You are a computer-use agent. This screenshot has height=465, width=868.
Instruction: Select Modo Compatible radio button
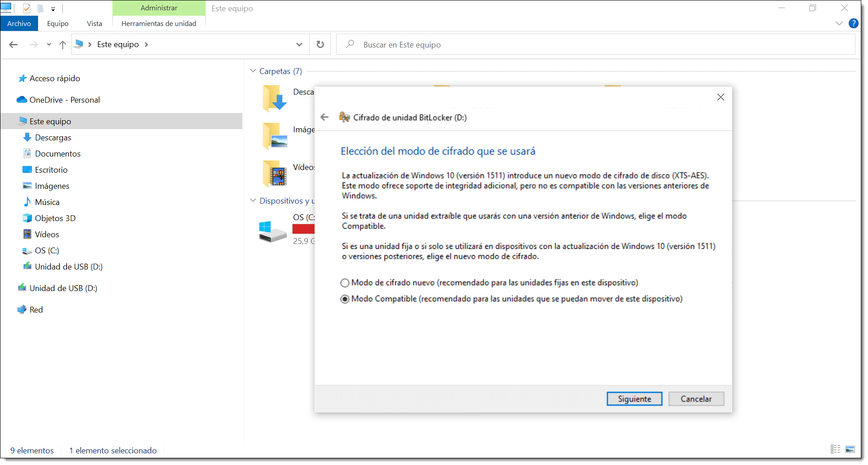tap(345, 299)
